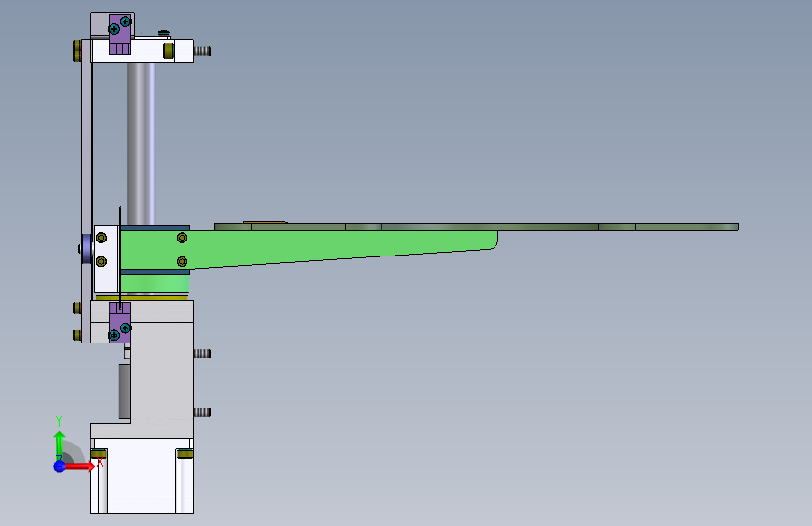Click the lower threaded stud on motor mount

(202, 413)
